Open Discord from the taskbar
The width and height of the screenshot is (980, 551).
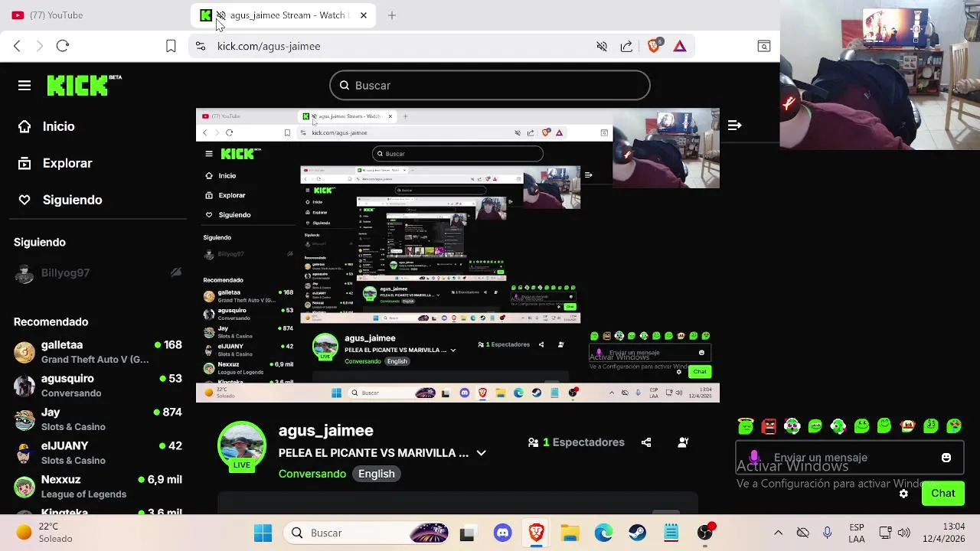click(x=502, y=533)
